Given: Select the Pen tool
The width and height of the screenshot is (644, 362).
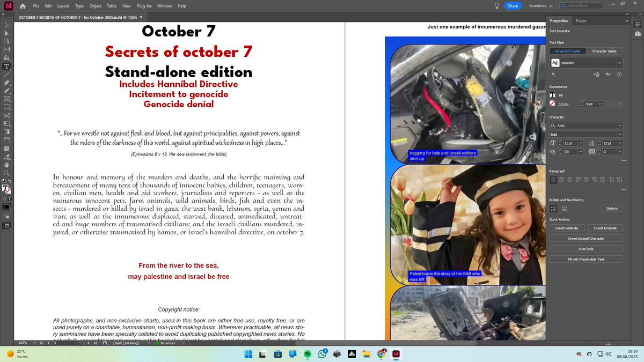Looking at the screenshot, I should 6,83.
